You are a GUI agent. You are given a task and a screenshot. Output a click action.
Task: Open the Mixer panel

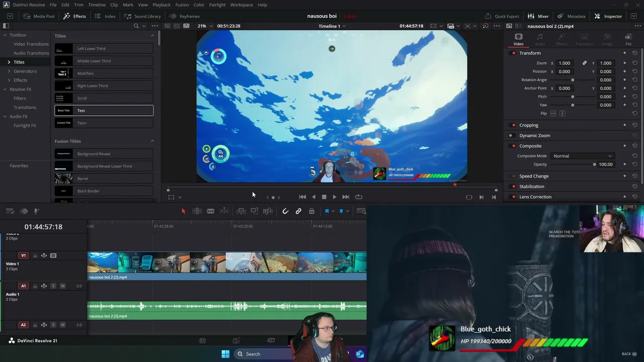tap(538, 16)
